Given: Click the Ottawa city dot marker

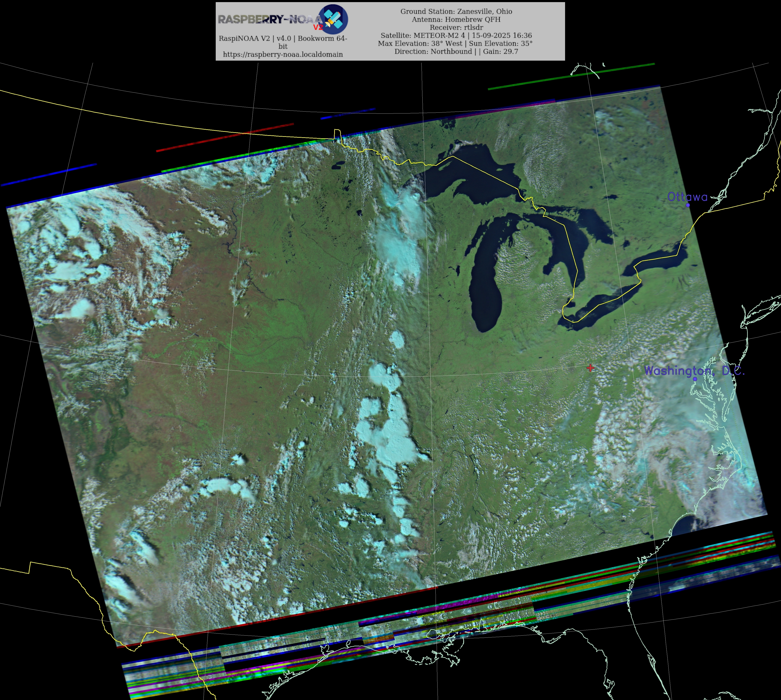Looking at the screenshot, I should 688,205.
